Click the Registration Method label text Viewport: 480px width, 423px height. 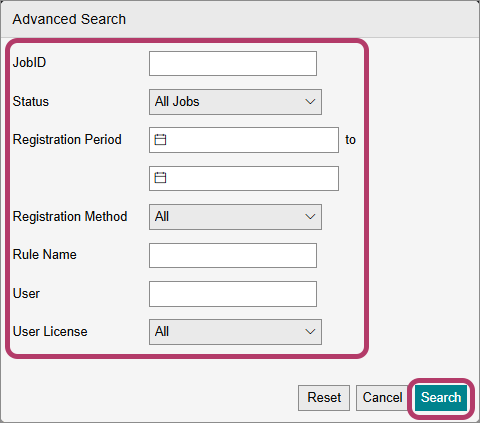click(x=70, y=216)
